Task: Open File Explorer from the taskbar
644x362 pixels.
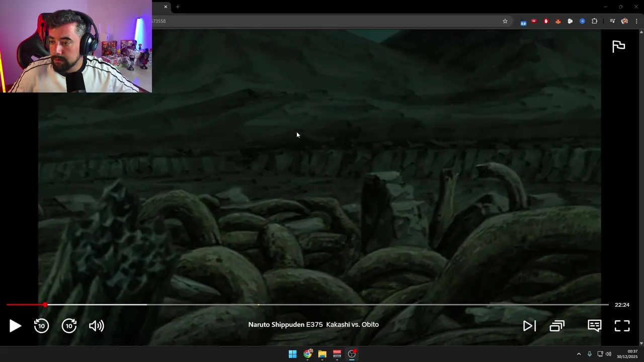Action: (x=322, y=354)
